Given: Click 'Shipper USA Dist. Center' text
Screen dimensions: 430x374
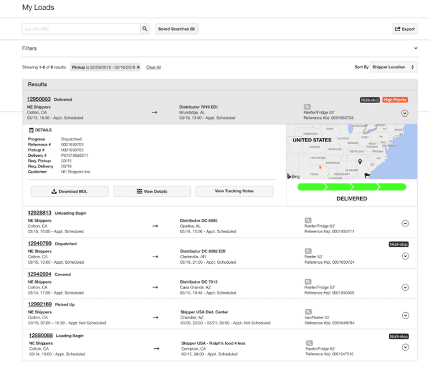Looking at the screenshot, I should coord(204,312).
